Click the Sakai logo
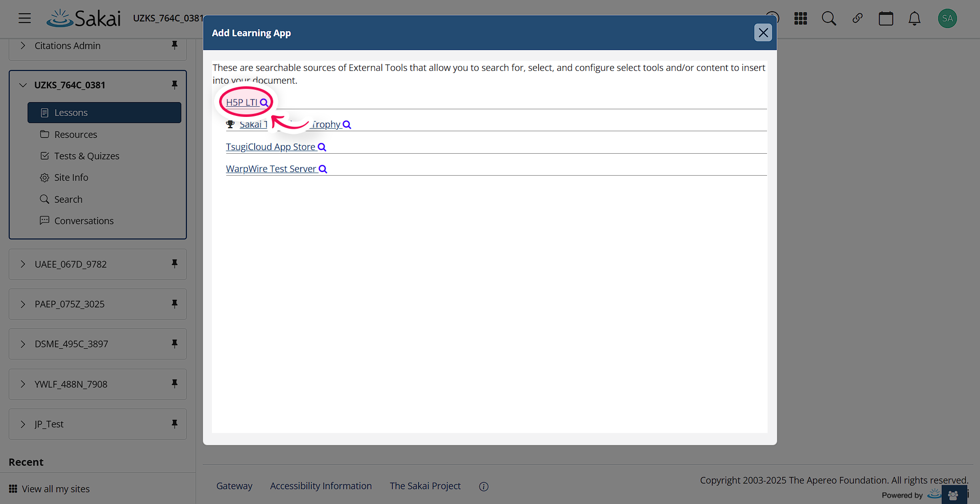The width and height of the screenshot is (980, 504). 83,18
